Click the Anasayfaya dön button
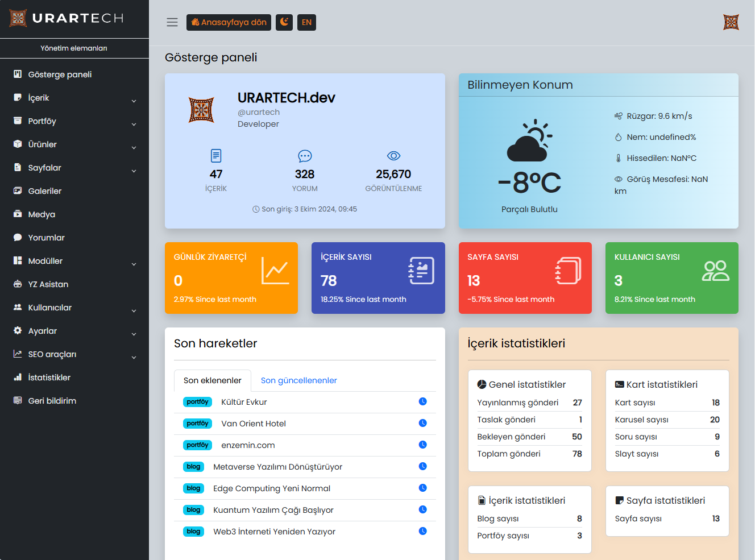Screen dimensions: 755x560 pos(229,22)
